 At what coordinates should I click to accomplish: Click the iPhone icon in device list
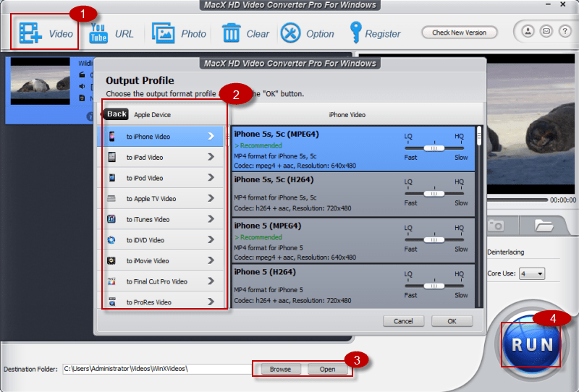(x=112, y=136)
